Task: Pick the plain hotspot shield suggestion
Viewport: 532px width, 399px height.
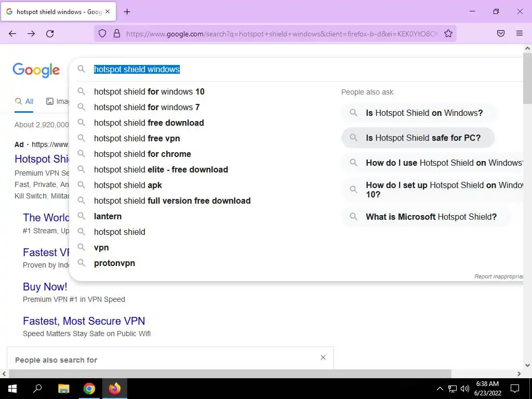Action: [x=120, y=232]
